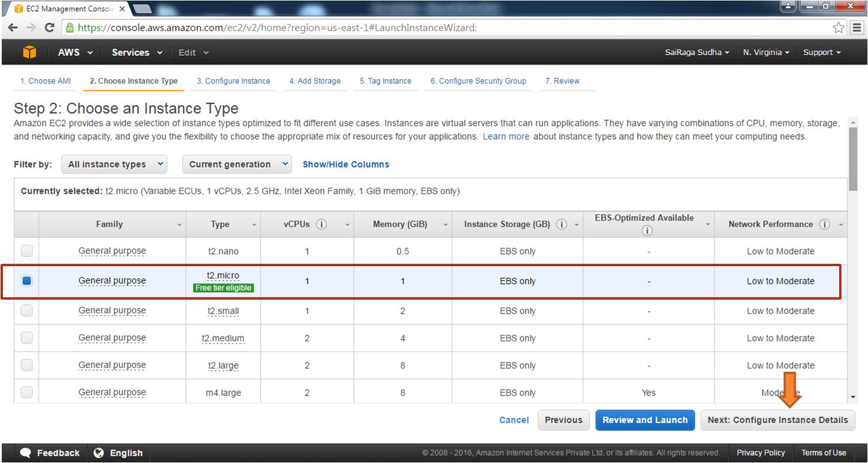Image resolution: width=868 pixels, height=463 pixels.
Task: Click the vCPUs info icon
Action: point(321,225)
